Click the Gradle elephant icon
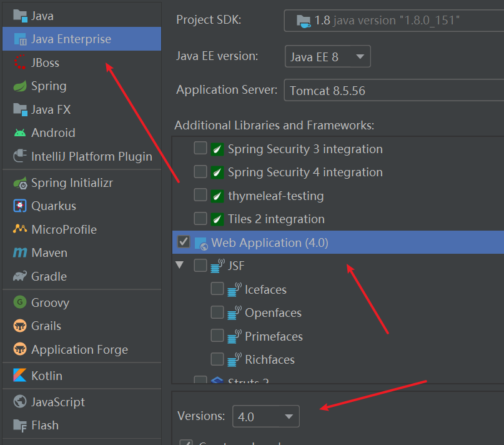Screen dimensions: 504x445 tap(20, 276)
